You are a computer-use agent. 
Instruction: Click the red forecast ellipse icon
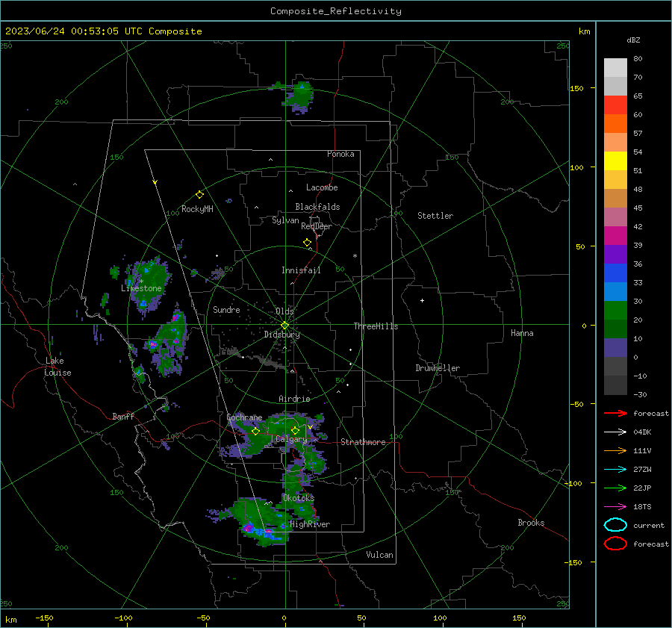tap(615, 544)
